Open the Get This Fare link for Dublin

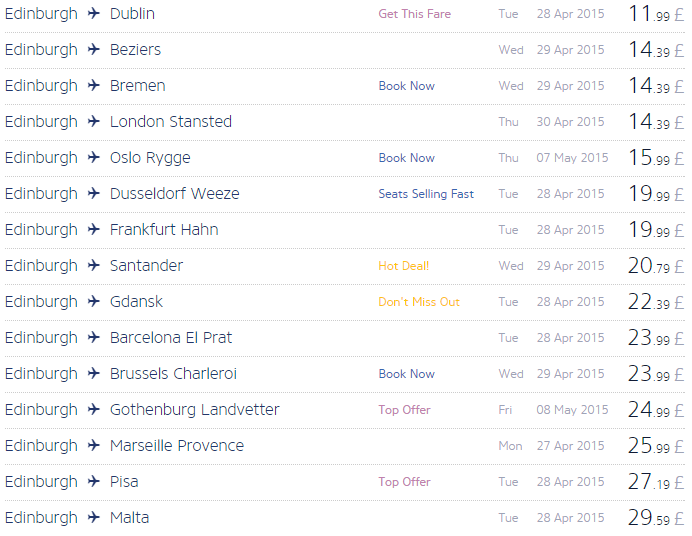tap(414, 14)
